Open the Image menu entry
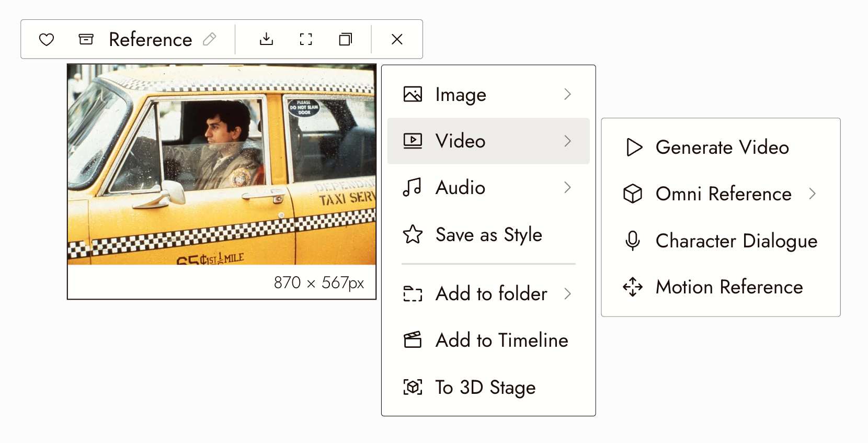This screenshot has width=868, height=443. tap(488, 94)
